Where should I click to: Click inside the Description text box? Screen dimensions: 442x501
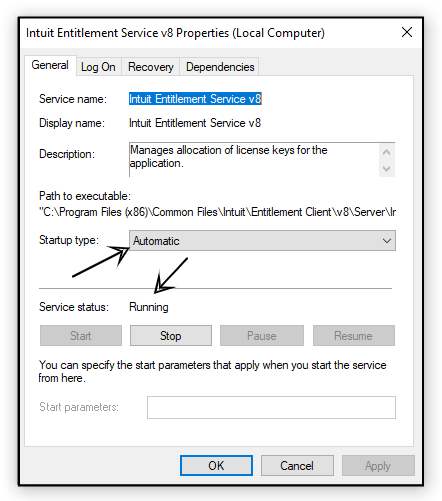[254, 160]
